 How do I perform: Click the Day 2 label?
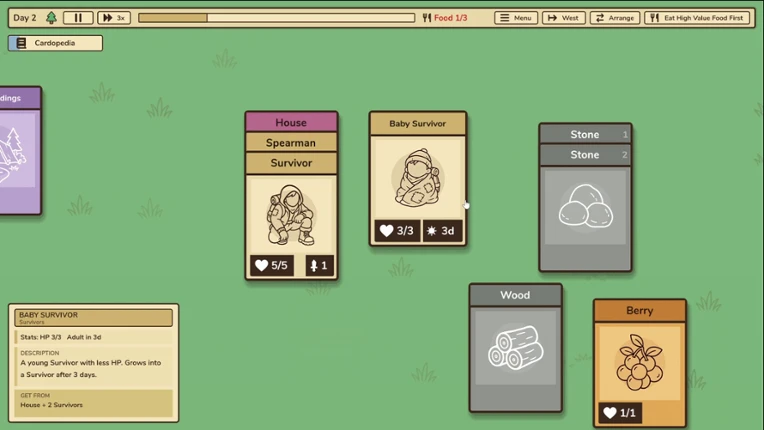click(25, 18)
